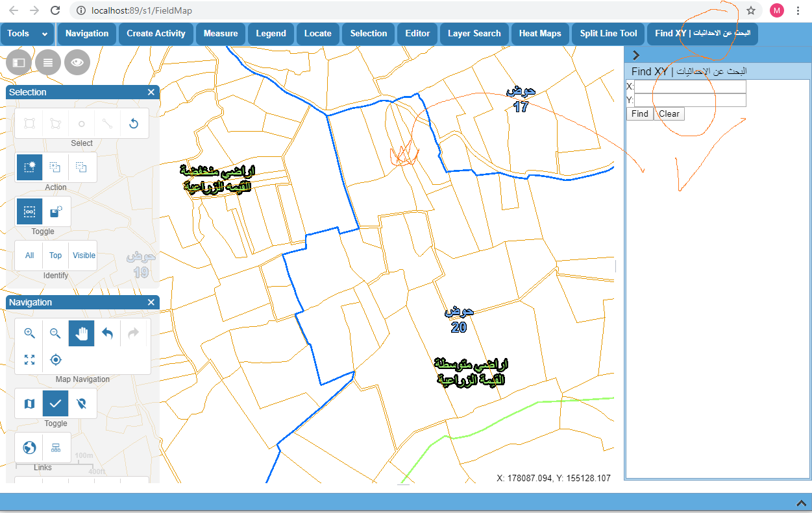This screenshot has height=513, width=812.
Task: Click the browser back arrow
Action: pos(14,10)
